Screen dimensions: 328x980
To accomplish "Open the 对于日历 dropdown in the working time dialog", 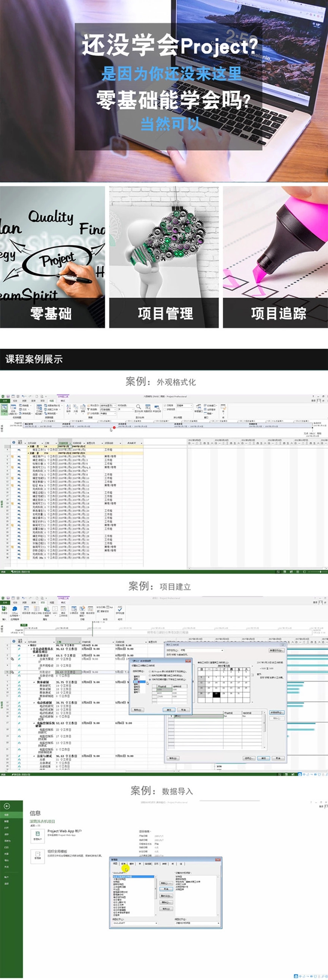I will [202, 650].
